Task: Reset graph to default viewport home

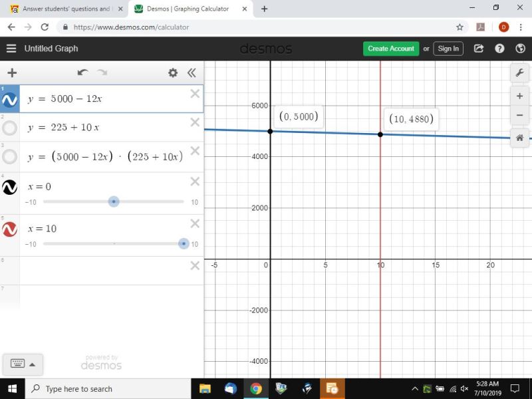Action: click(x=519, y=138)
